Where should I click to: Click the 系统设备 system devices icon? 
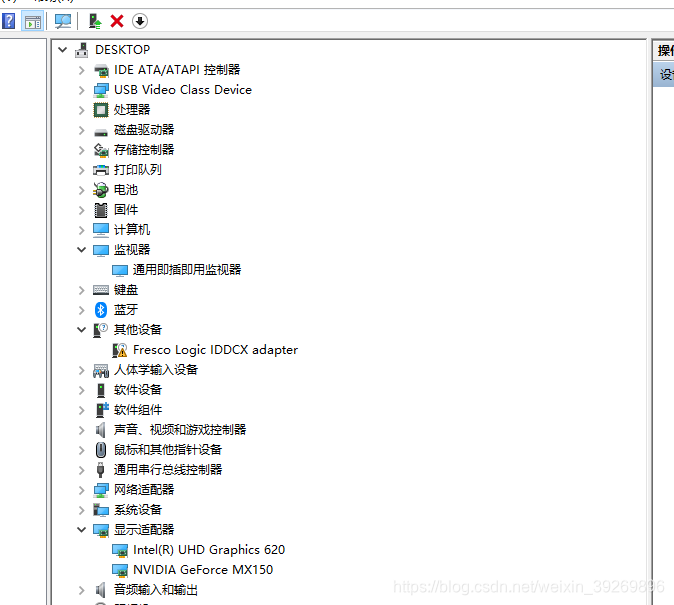[101, 510]
